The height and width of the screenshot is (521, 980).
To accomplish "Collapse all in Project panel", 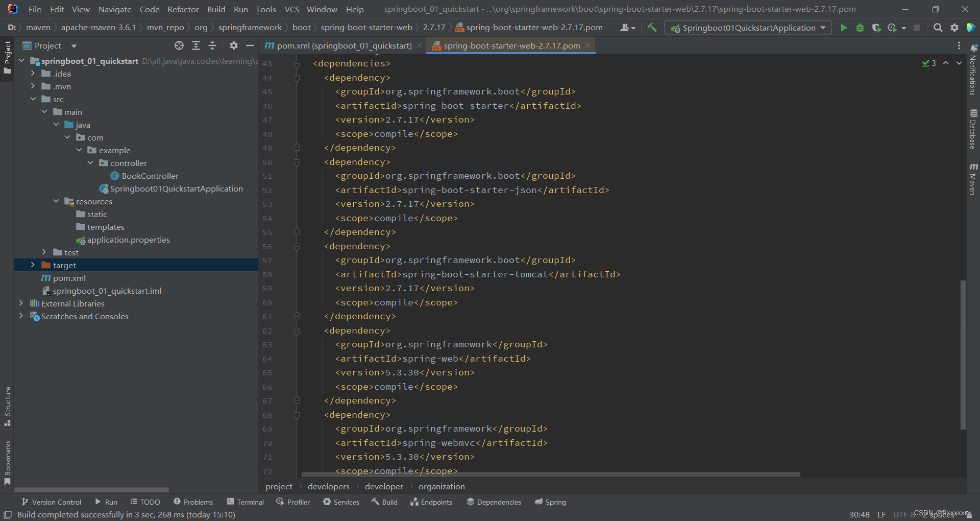I will point(212,45).
